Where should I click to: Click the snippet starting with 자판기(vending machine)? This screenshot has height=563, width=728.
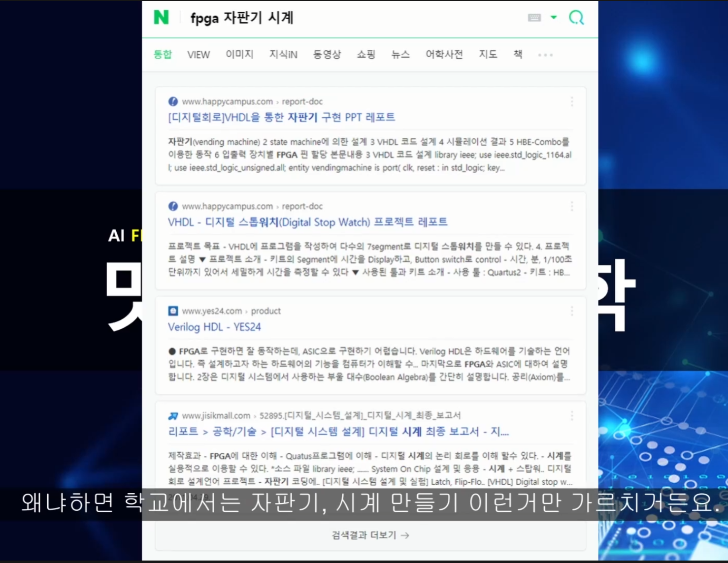370,155
